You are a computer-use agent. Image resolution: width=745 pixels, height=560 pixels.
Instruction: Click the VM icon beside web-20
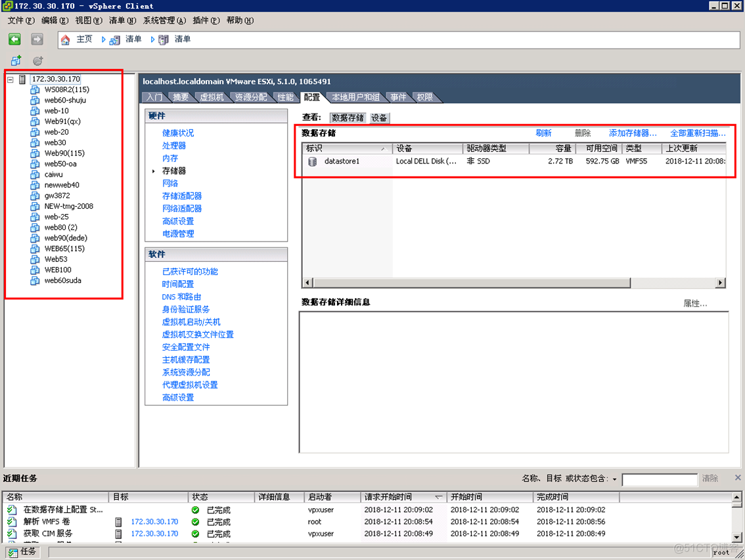[x=35, y=132]
